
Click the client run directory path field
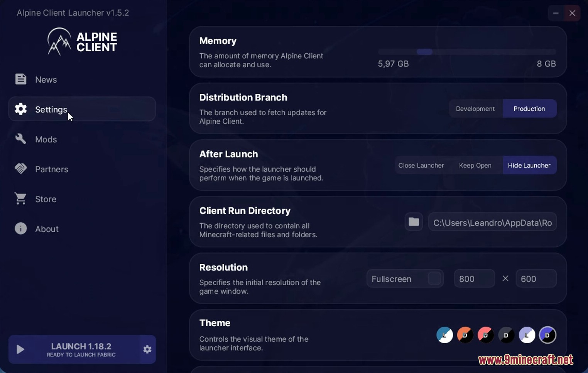tap(492, 222)
